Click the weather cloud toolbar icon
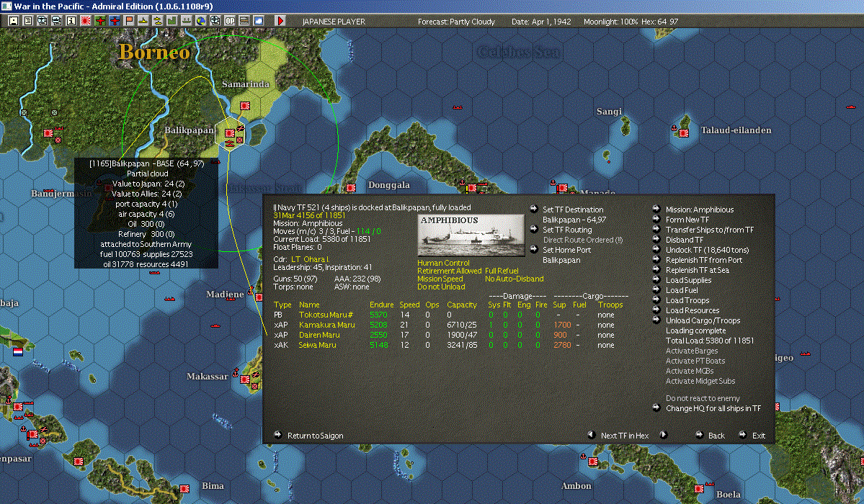This screenshot has height=504, width=864. pos(259,21)
